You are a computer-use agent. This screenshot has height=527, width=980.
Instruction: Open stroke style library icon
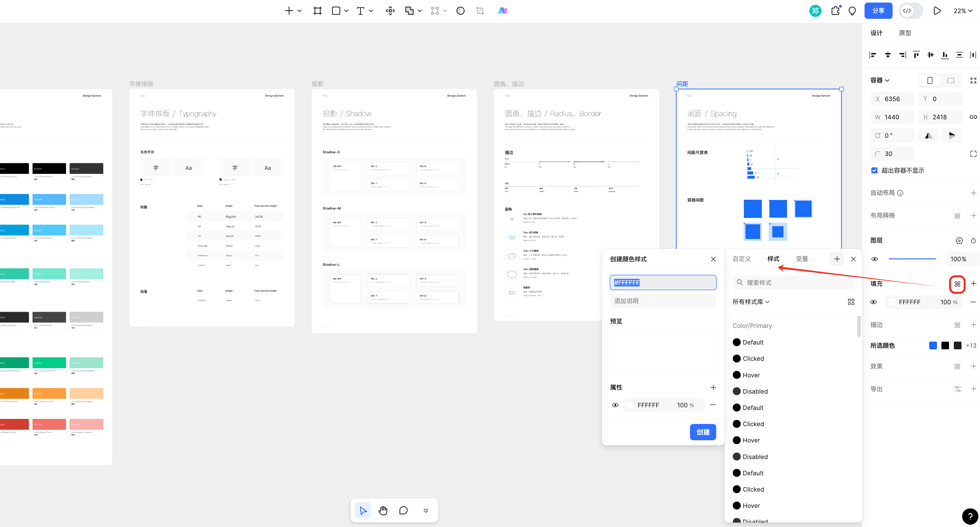click(x=957, y=325)
